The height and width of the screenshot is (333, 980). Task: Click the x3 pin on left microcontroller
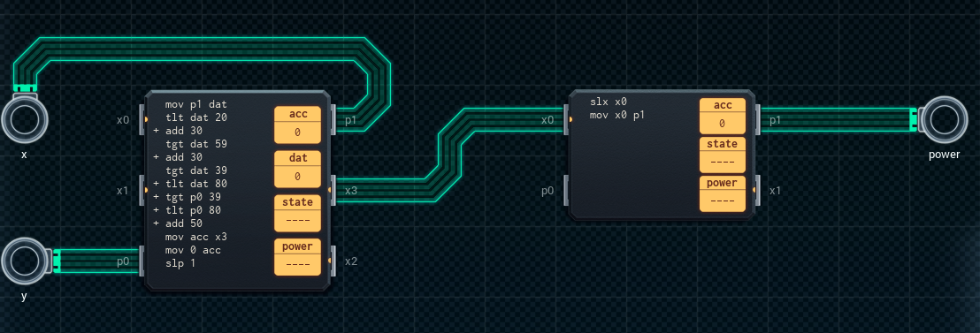pos(333,190)
